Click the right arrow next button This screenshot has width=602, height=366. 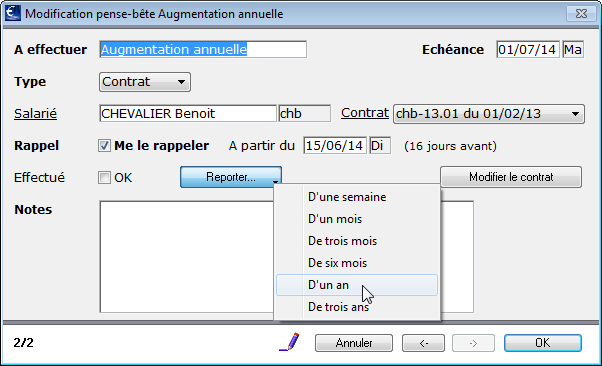click(473, 343)
